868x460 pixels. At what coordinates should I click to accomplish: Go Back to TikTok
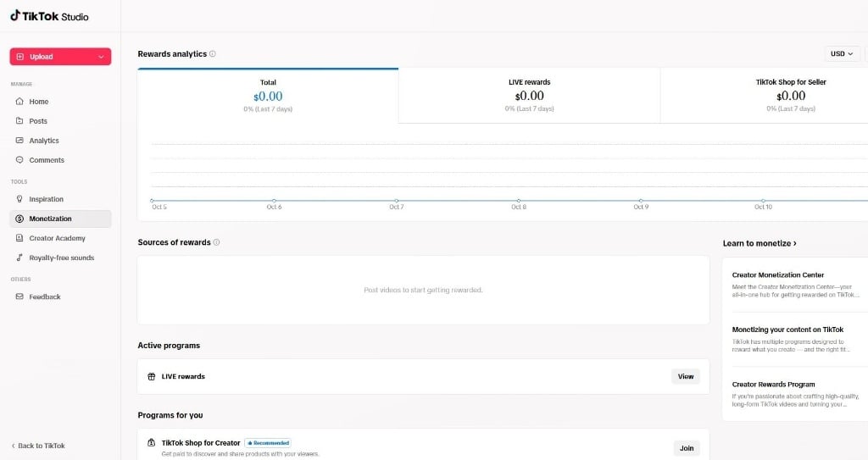(x=38, y=446)
